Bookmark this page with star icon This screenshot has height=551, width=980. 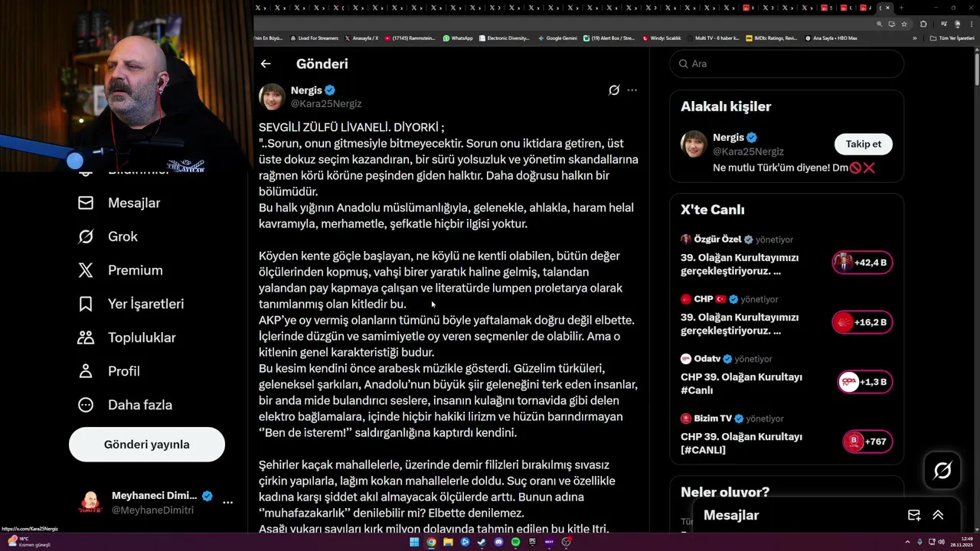[904, 24]
